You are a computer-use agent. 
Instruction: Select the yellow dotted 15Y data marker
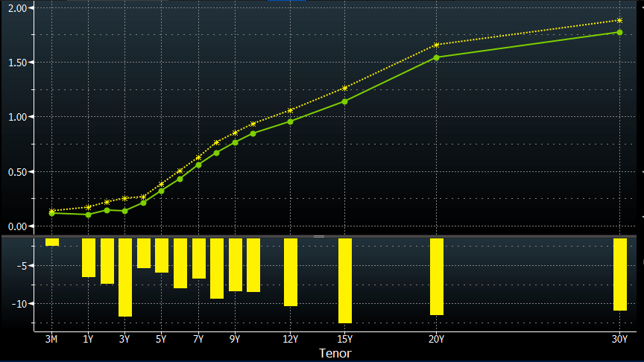click(344, 88)
